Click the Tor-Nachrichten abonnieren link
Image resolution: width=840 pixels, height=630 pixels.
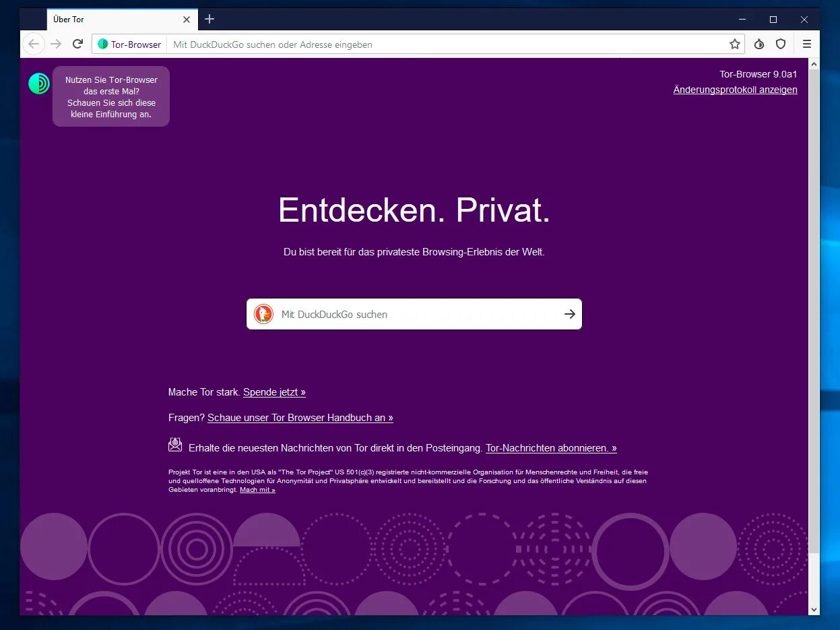point(551,448)
